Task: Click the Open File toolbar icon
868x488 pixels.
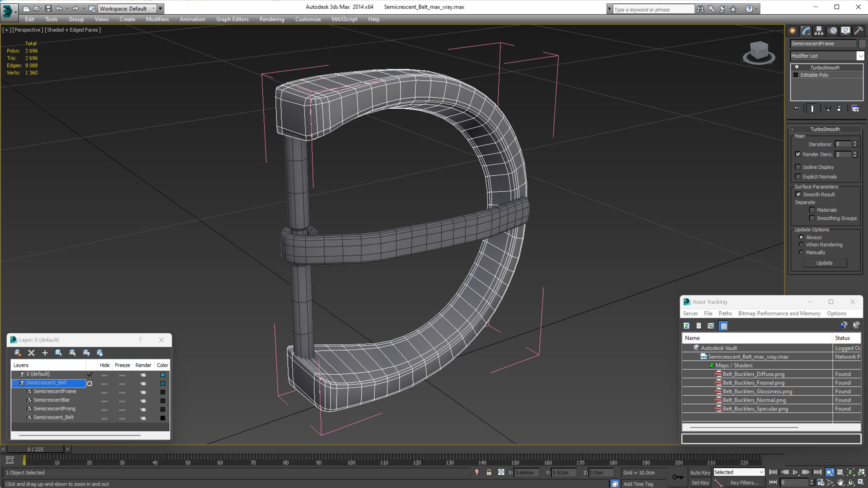Action: [x=37, y=9]
